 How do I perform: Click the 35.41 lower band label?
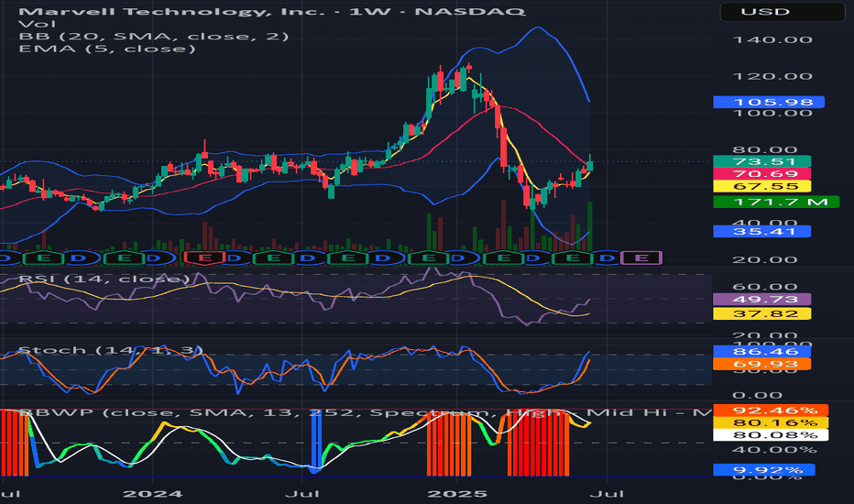pos(762,232)
